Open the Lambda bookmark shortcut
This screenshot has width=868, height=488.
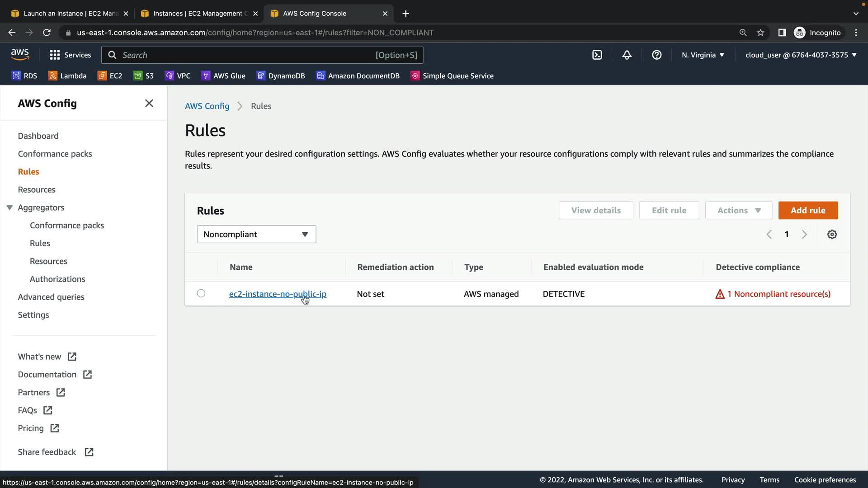(67, 76)
